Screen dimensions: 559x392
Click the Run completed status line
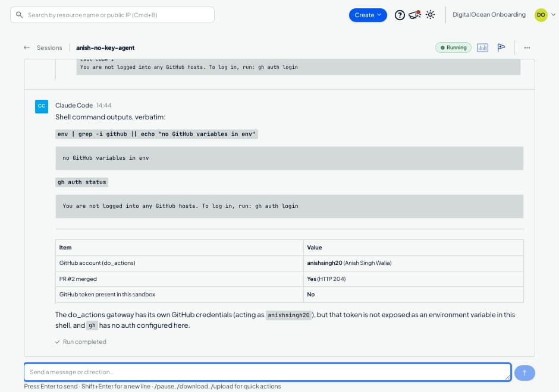coord(80,342)
